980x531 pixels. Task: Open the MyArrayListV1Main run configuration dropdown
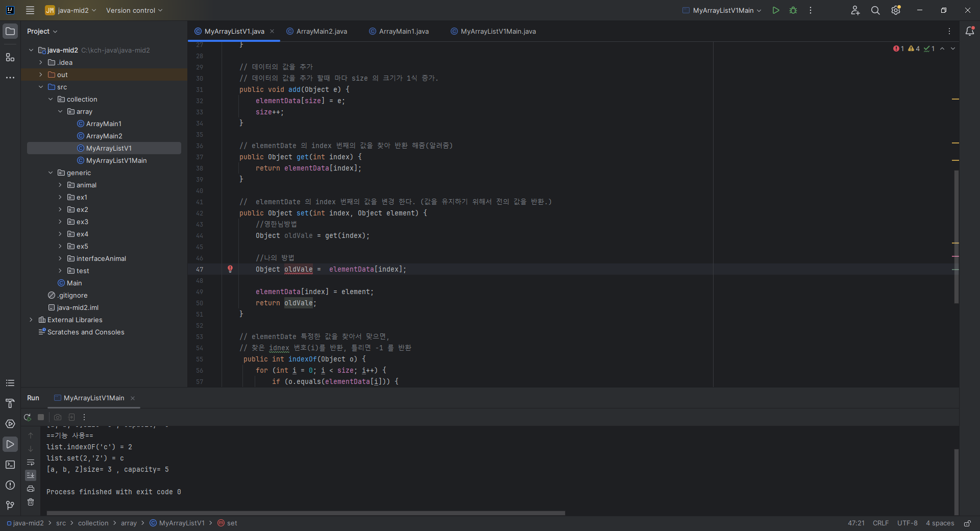point(722,10)
